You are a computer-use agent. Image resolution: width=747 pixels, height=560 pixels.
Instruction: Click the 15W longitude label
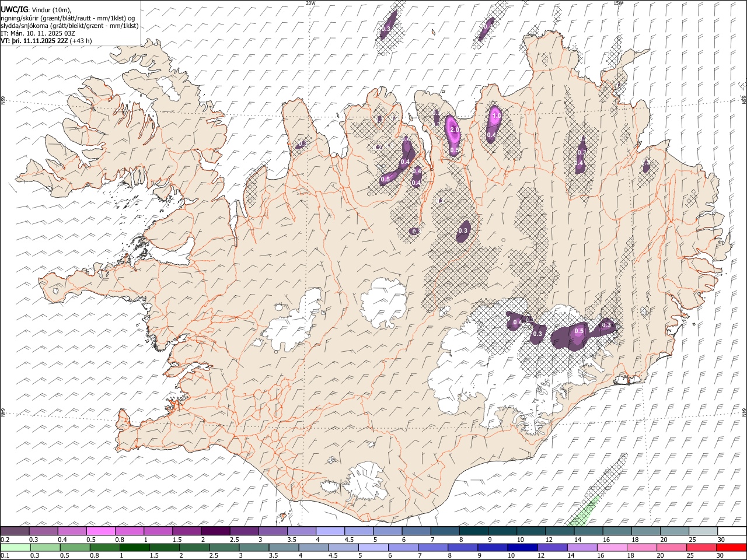click(618, 3)
